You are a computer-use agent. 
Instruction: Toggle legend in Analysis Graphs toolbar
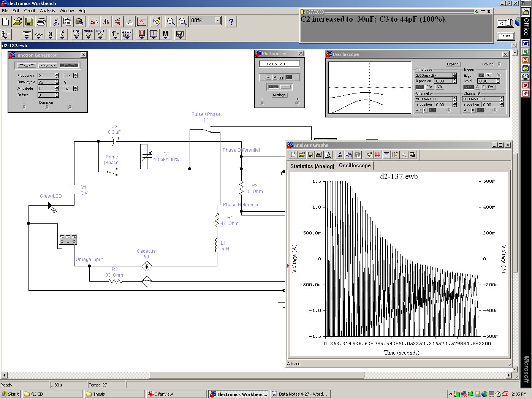click(x=386, y=155)
